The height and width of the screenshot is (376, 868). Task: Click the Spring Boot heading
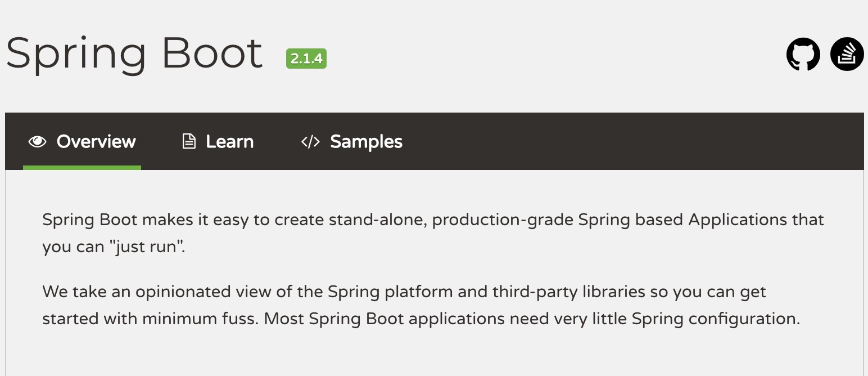(x=135, y=53)
